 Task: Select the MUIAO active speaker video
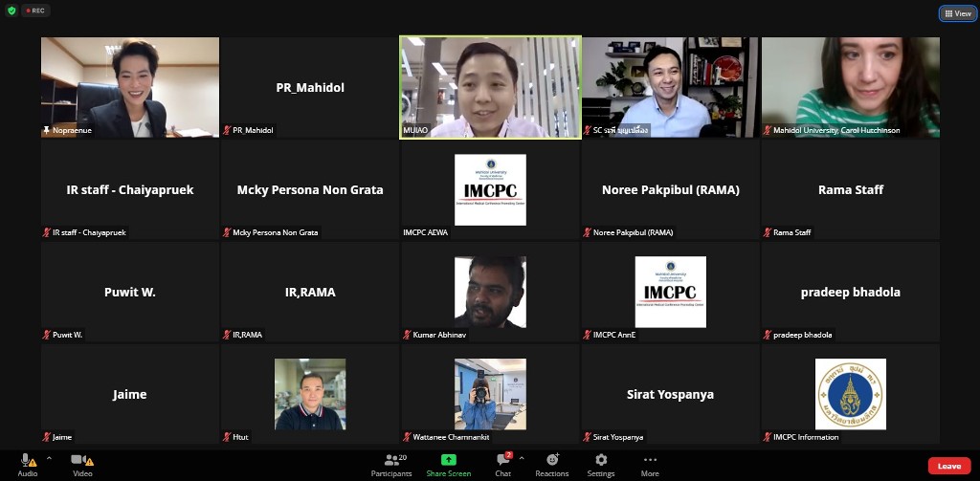[490, 87]
